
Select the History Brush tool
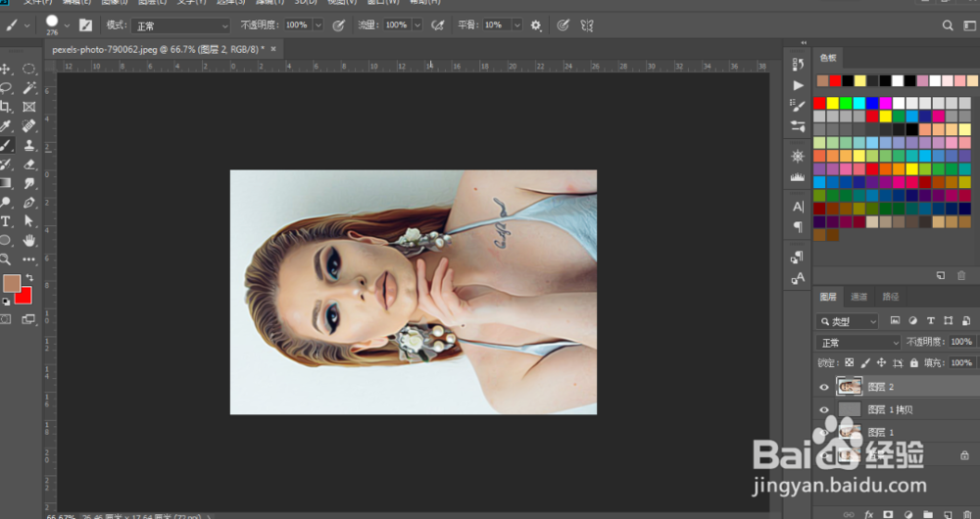(5, 165)
